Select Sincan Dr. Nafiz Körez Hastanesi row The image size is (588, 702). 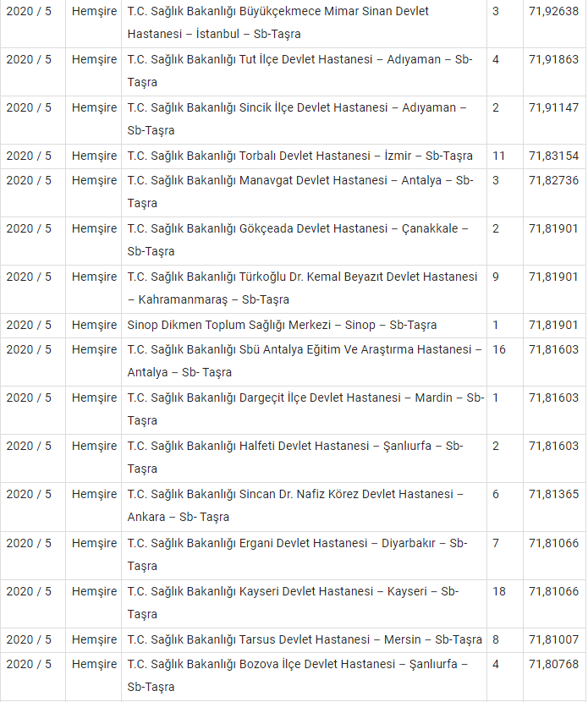click(295, 506)
